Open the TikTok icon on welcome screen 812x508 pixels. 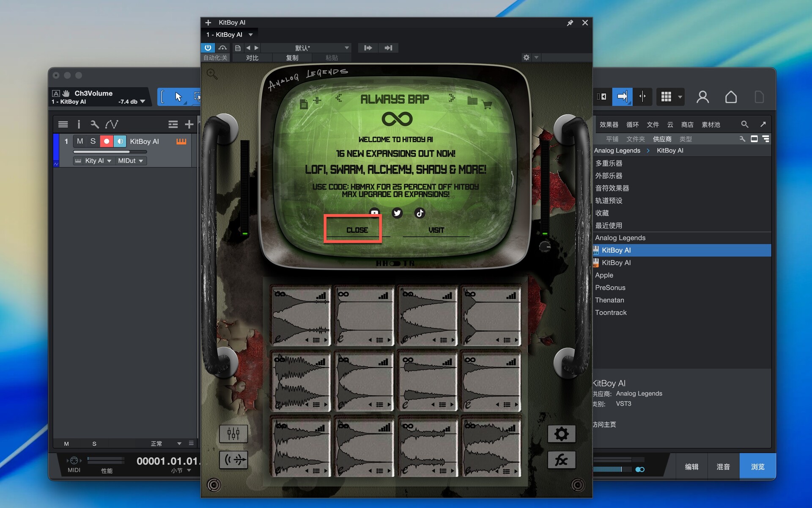point(420,213)
